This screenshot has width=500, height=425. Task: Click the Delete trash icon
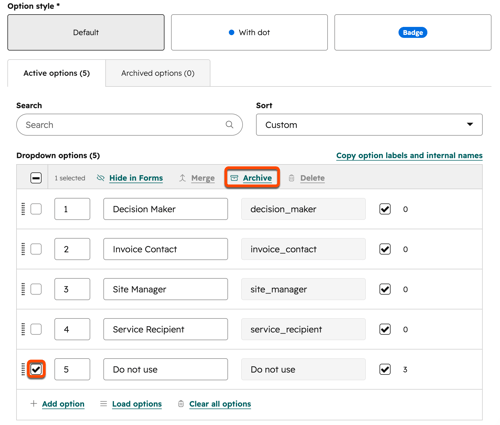point(291,178)
